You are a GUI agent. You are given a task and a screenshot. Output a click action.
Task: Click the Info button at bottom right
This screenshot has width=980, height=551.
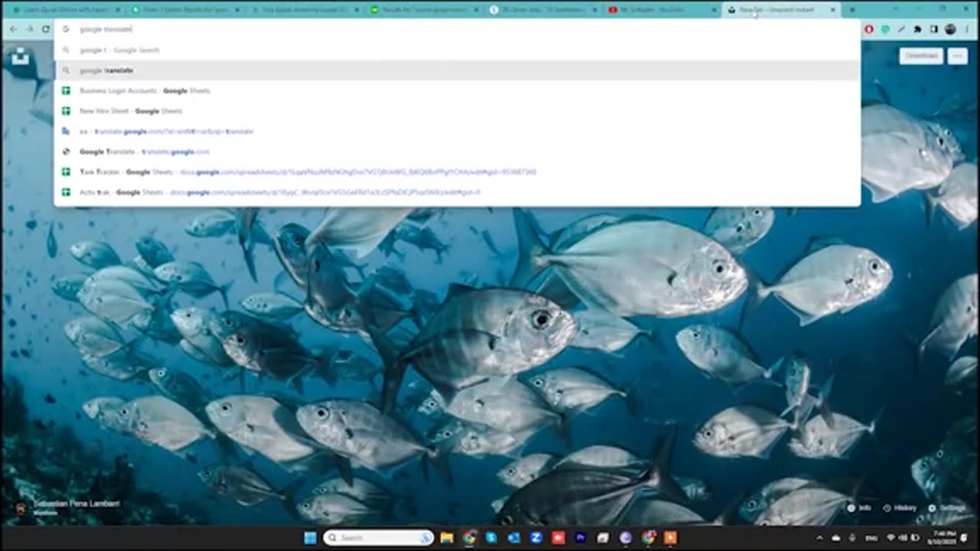858,507
